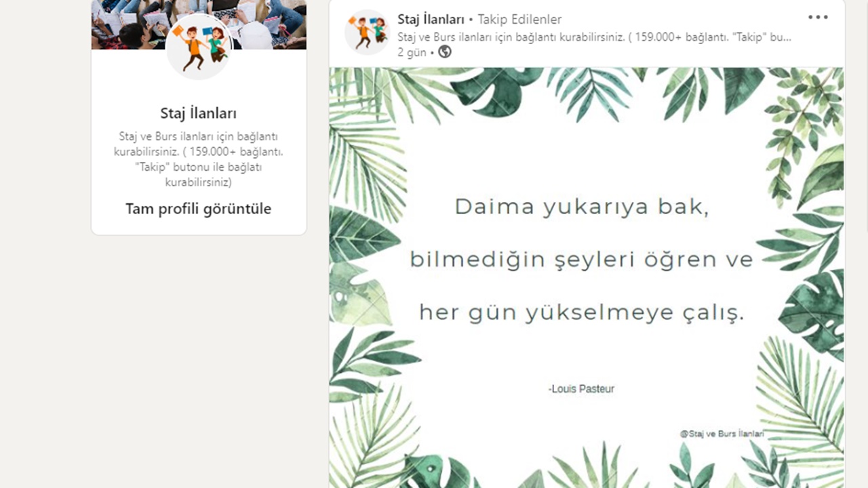
Task: Click the @Staj ve Burs İlanları watermark
Action: tap(722, 434)
